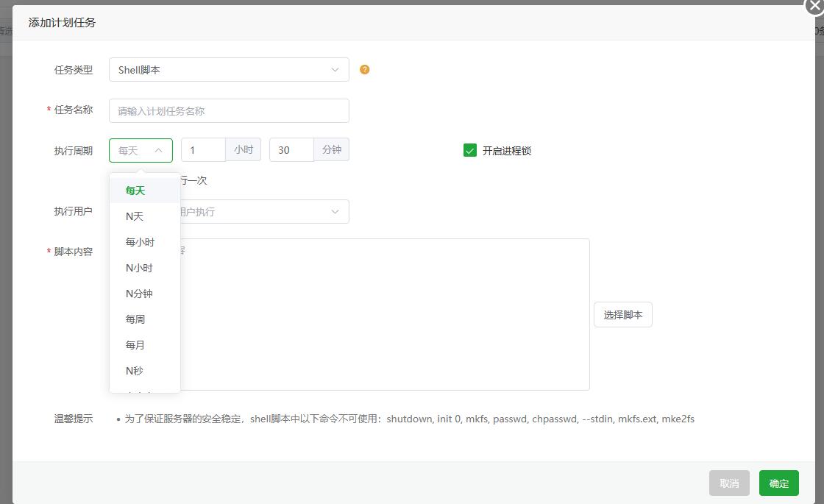
Task: Pick 每周 from the period list
Action: coord(145,319)
